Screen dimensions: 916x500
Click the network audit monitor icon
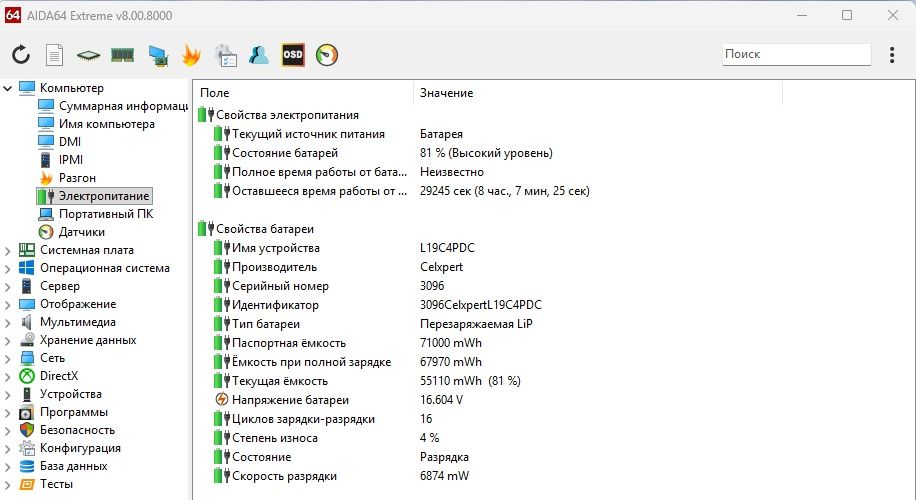tap(158, 55)
